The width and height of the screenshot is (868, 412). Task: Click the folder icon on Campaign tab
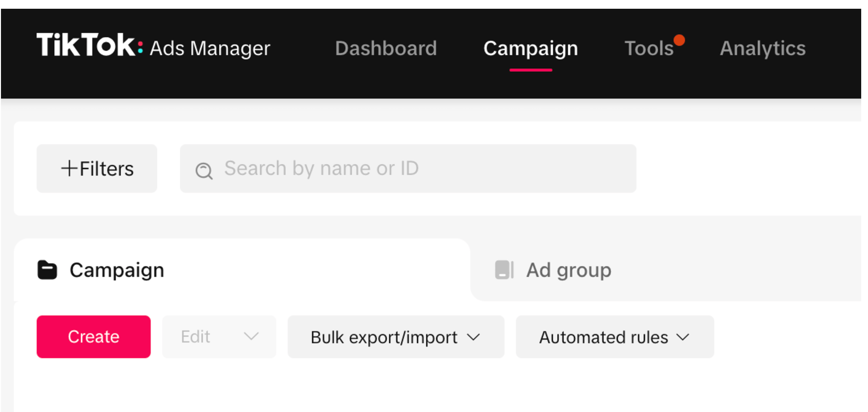click(x=47, y=270)
